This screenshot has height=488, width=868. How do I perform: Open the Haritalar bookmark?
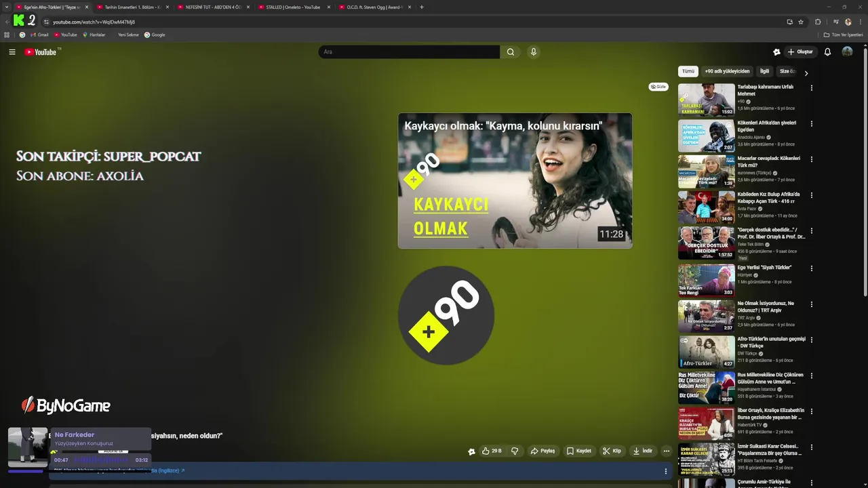pyautogui.click(x=94, y=35)
